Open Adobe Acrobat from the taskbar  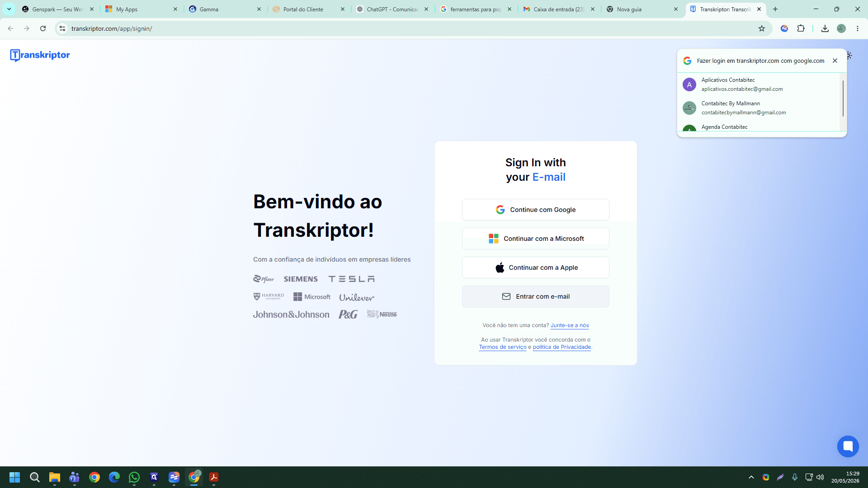[x=214, y=477]
